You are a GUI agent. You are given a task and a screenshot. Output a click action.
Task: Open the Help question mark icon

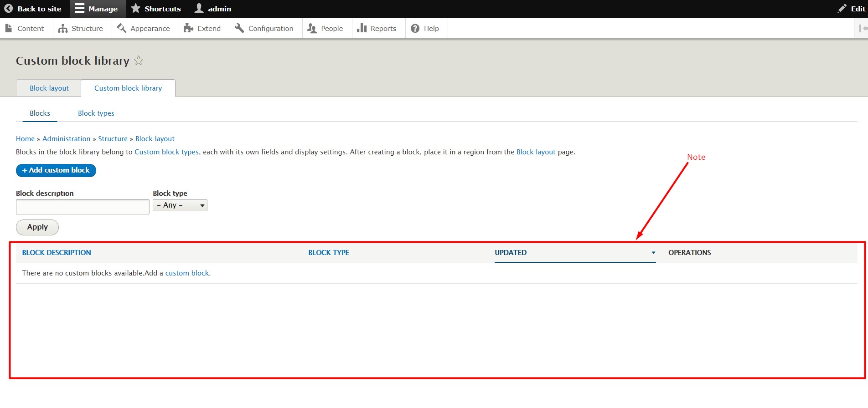(415, 28)
